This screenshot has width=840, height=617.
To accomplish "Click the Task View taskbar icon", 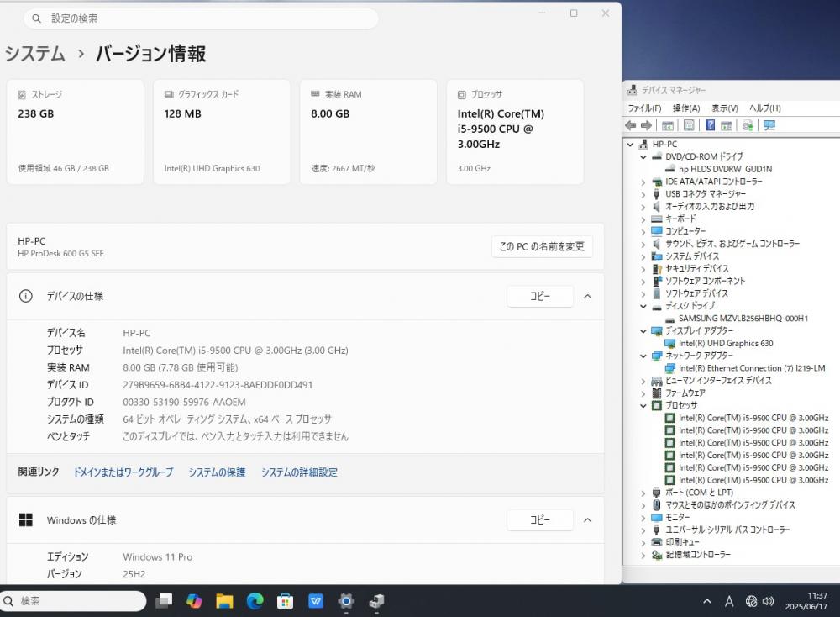I will [164, 601].
